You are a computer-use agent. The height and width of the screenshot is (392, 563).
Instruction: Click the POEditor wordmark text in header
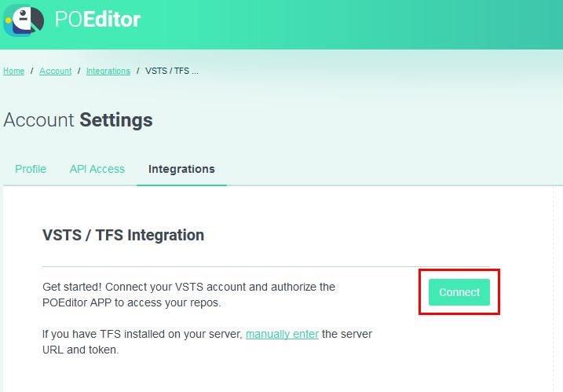(x=97, y=19)
